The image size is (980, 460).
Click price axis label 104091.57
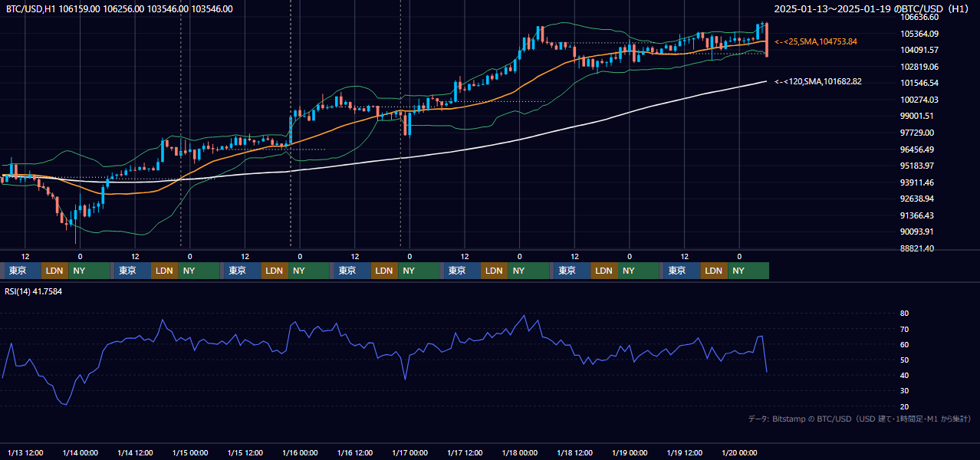(919, 50)
